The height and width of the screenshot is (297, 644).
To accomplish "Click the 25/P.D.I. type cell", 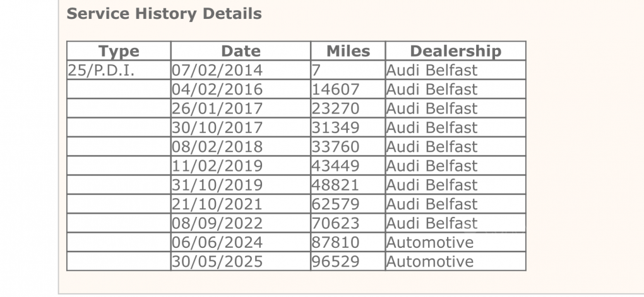I will click(119, 70).
